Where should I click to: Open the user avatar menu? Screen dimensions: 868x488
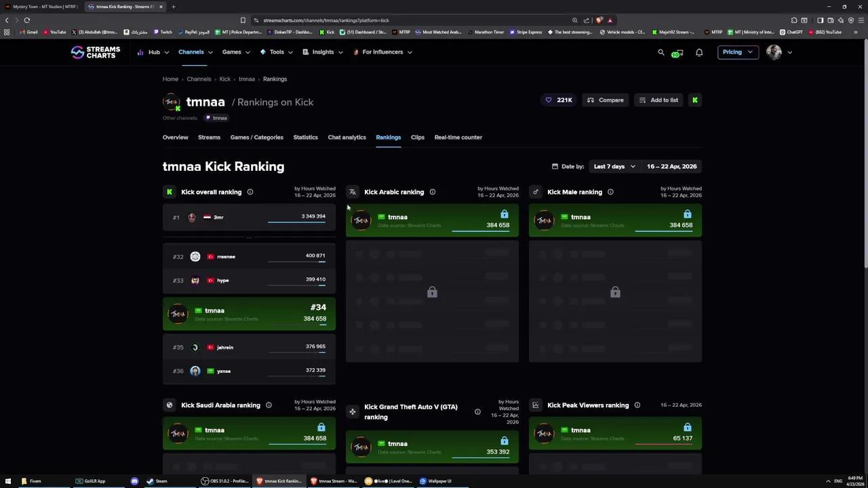coord(779,52)
